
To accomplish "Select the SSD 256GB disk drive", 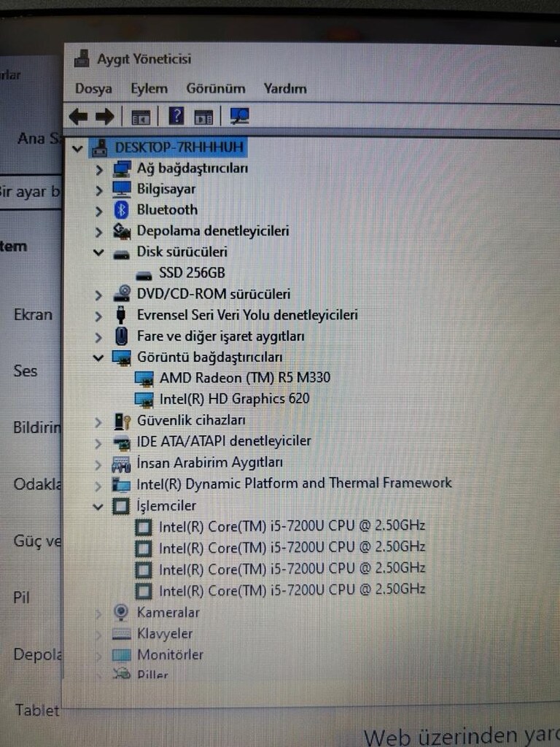I will (192, 273).
